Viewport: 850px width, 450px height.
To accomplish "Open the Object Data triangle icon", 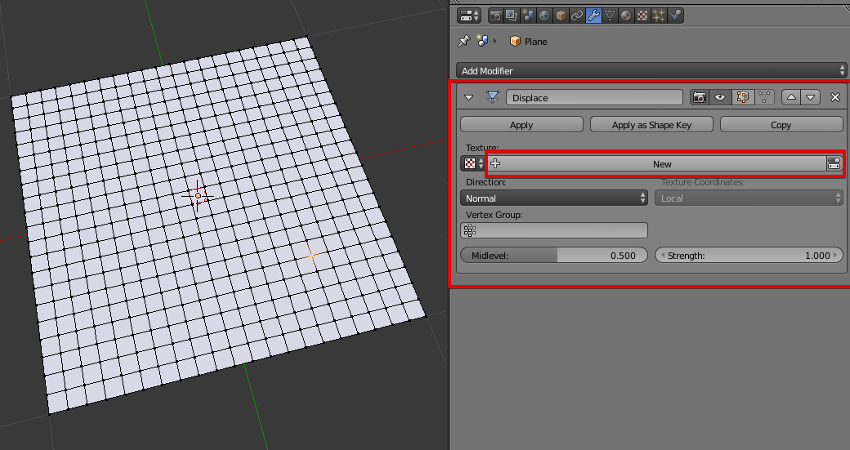I will (610, 15).
